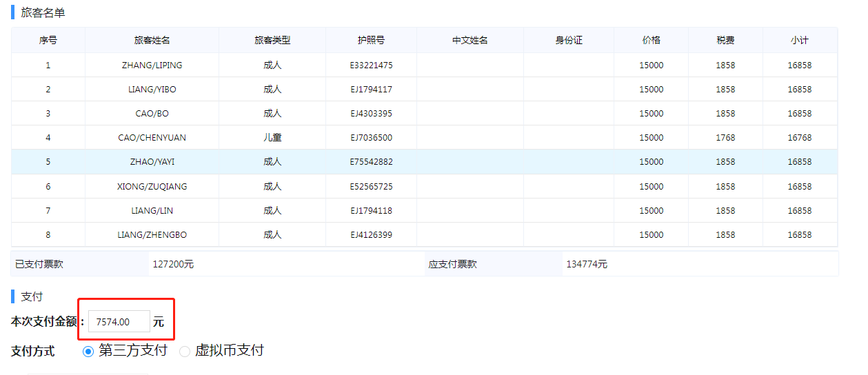Click the 税费 column header

coord(725,41)
